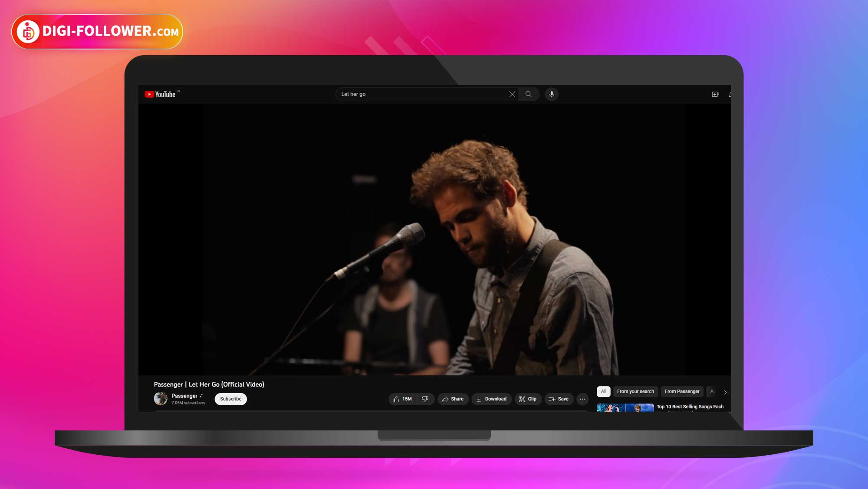Select the From Passenger chip
Image resolution: width=868 pixels, height=489 pixels.
click(682, 391)
